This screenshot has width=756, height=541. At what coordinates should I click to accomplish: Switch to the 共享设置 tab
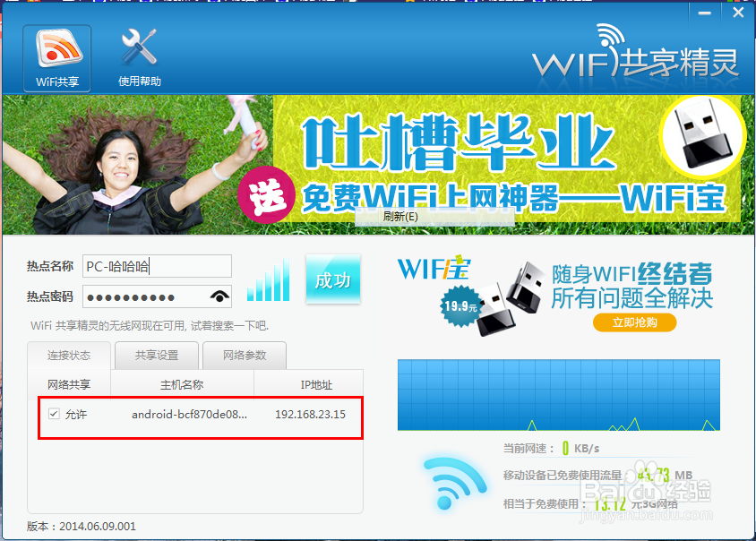coord(157,356)
